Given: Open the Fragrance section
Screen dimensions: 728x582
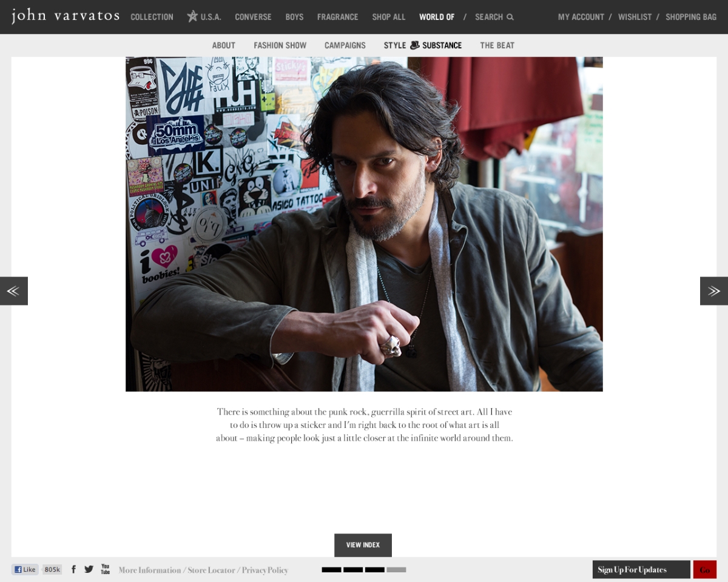Looking at the screenshot, I should pos(337,17).
